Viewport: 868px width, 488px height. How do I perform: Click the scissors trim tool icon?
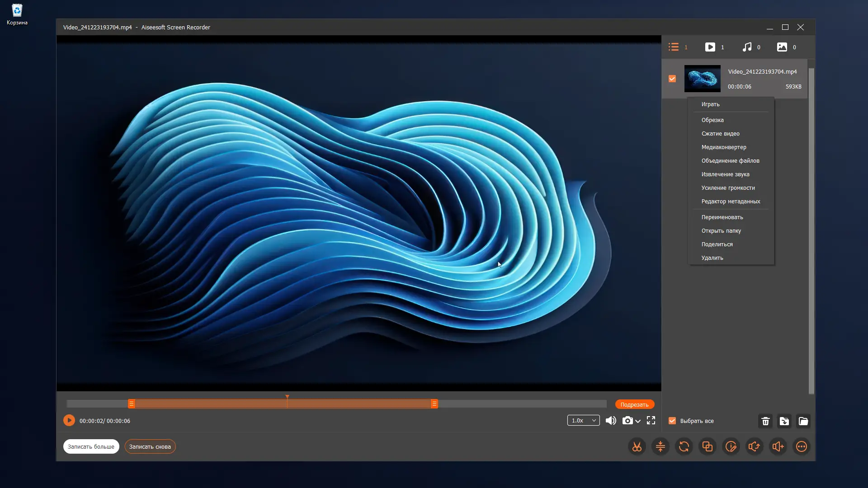coord(637,447)
